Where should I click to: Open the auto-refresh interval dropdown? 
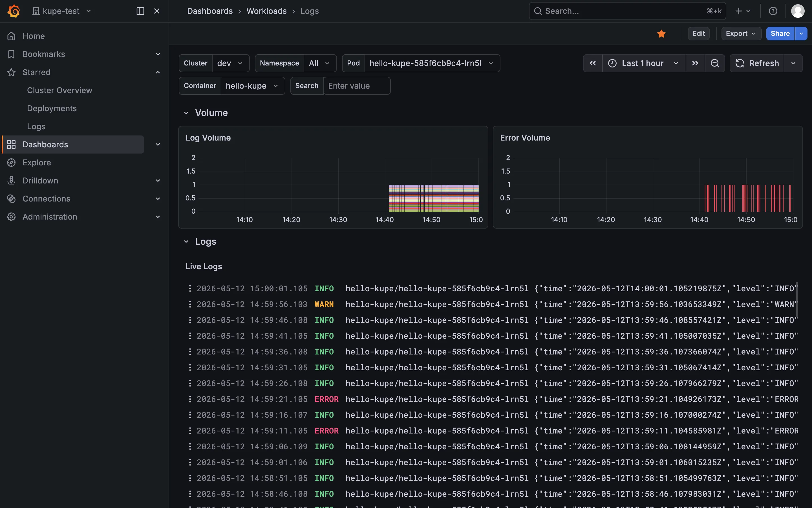793,63
